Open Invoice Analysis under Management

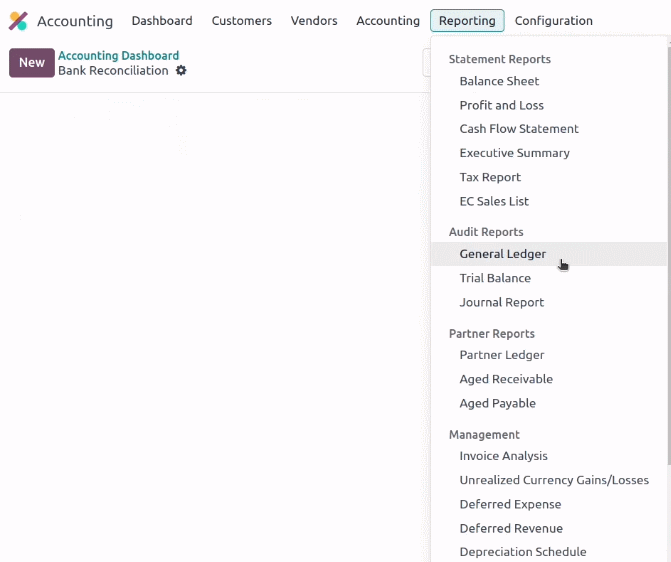tap(503, 456)
